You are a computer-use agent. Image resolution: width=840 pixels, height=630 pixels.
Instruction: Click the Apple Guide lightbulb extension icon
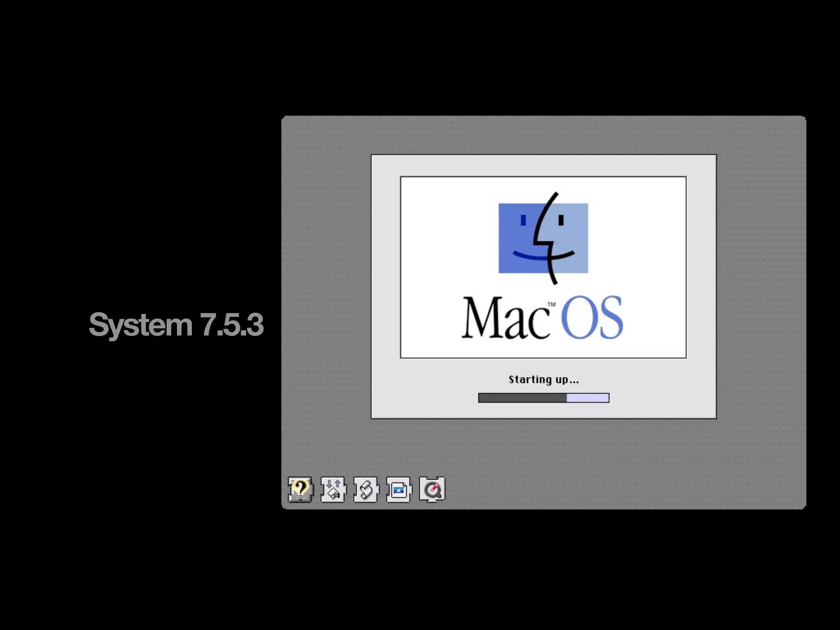301,489
